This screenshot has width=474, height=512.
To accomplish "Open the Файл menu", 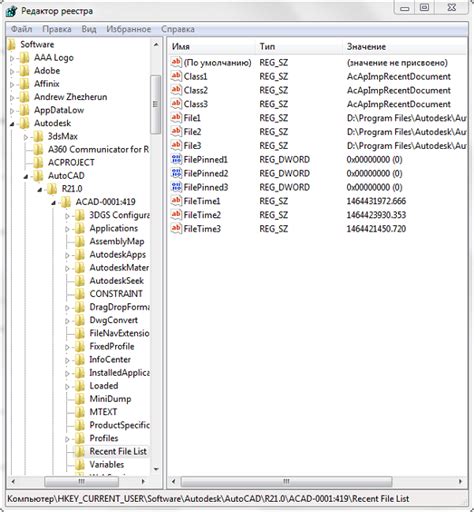I will [22, 29].
